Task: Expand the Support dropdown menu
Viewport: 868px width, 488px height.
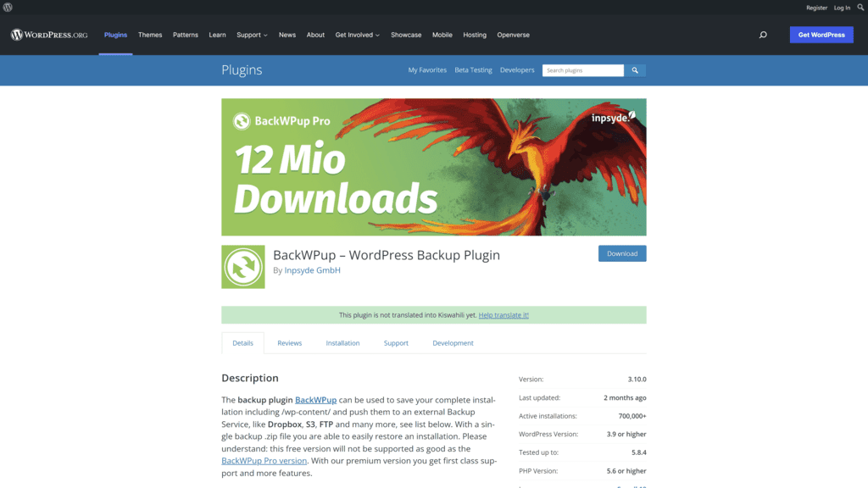Action: (252, 35)
